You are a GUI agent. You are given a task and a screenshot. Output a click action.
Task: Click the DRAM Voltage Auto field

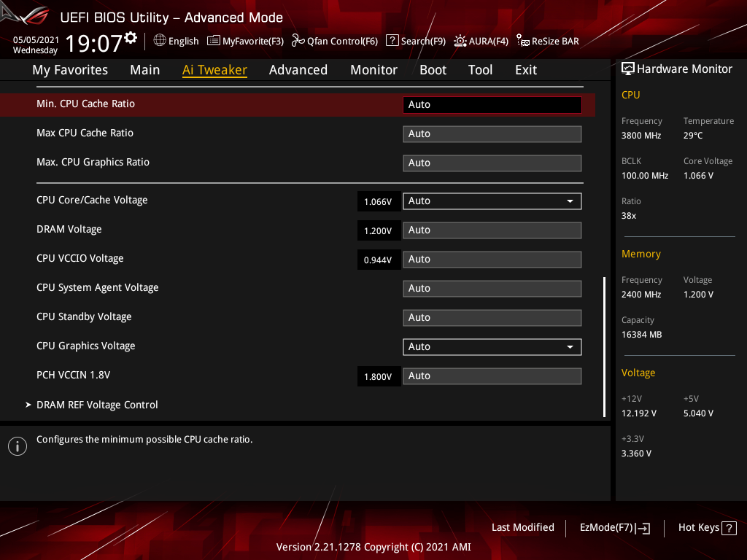pyautogui.click(x=492, y=230)
